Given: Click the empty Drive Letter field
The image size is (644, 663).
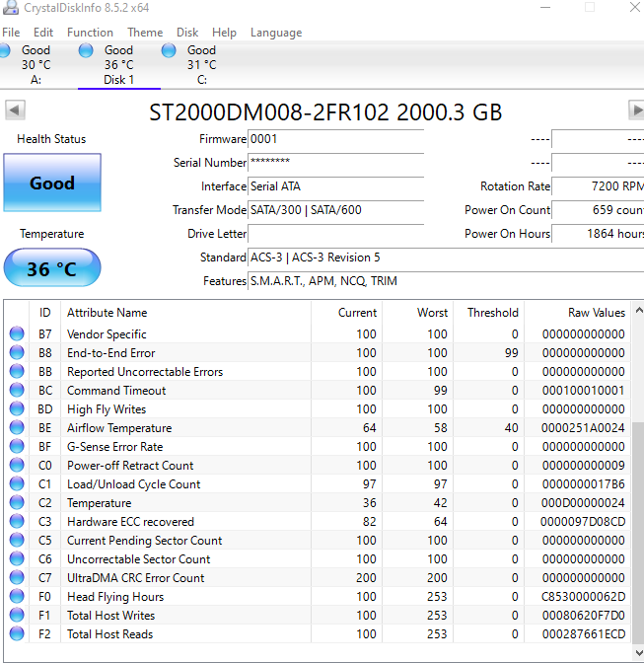Looking at the screenshot, I should 336,234.
